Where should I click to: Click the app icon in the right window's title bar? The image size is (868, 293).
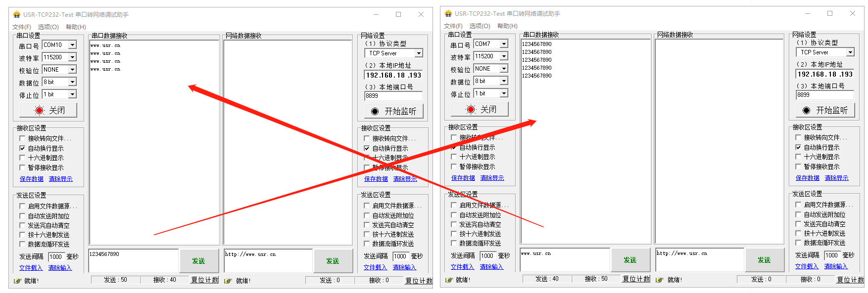pos(448,13)
